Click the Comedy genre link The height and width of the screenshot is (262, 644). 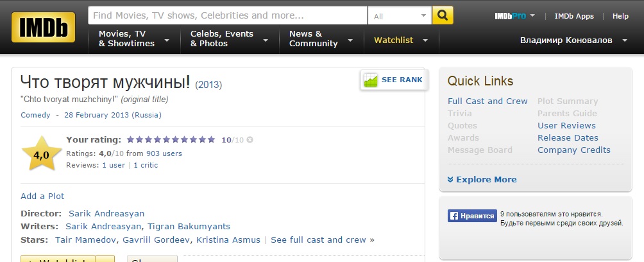coord(35,115)
